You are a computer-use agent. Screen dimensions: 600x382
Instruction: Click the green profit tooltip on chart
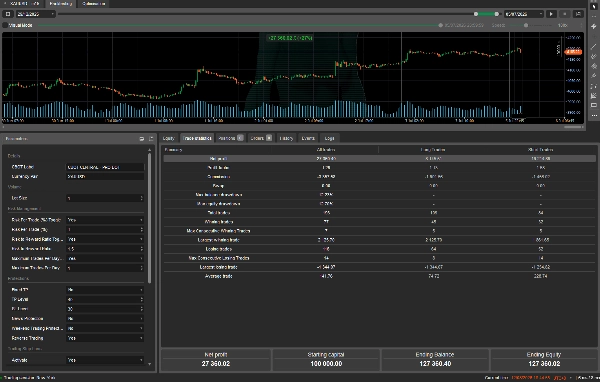click(x=290, y=38)
